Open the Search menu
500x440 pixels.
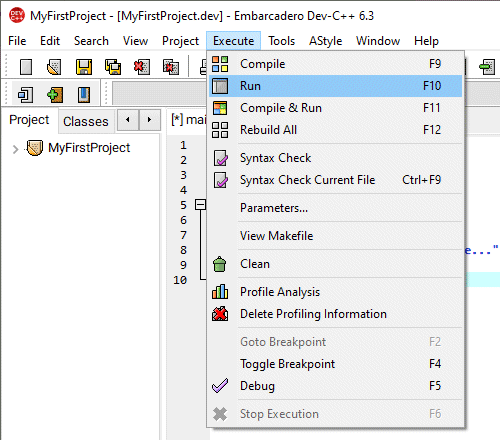[91, 41]
